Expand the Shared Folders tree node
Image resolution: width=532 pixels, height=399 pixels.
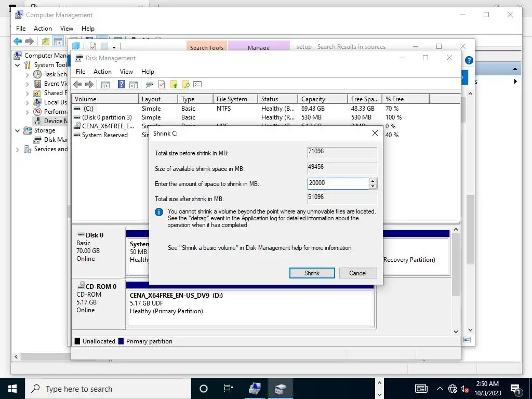[28, 94]
